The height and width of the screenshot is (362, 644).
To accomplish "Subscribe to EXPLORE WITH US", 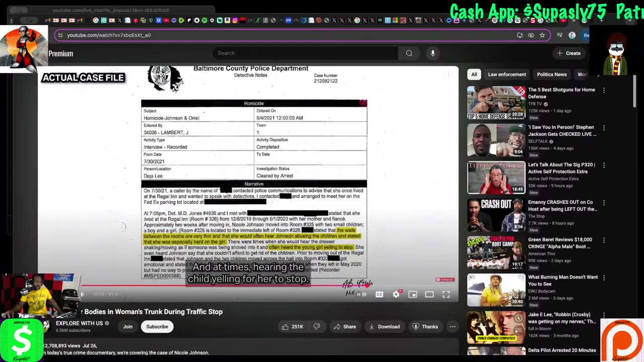I will click(157, 327).
